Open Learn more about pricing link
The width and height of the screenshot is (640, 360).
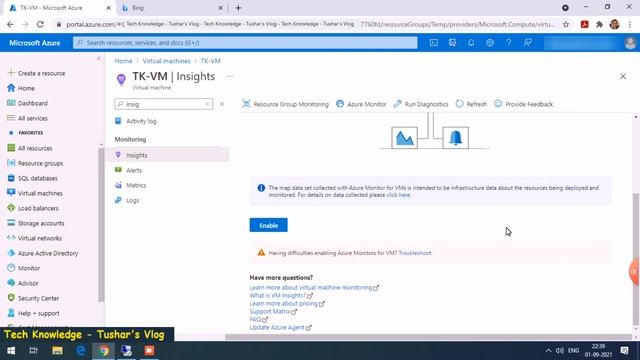287,303
